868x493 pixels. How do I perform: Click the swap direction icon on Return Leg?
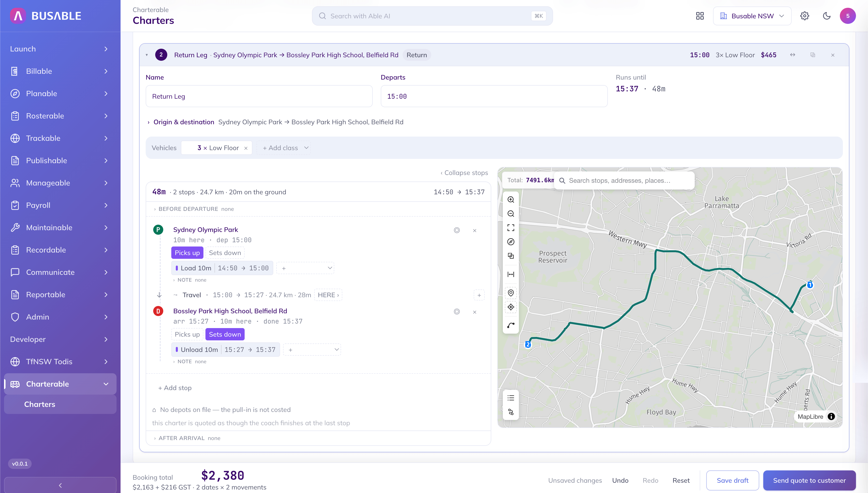(792, 55)
